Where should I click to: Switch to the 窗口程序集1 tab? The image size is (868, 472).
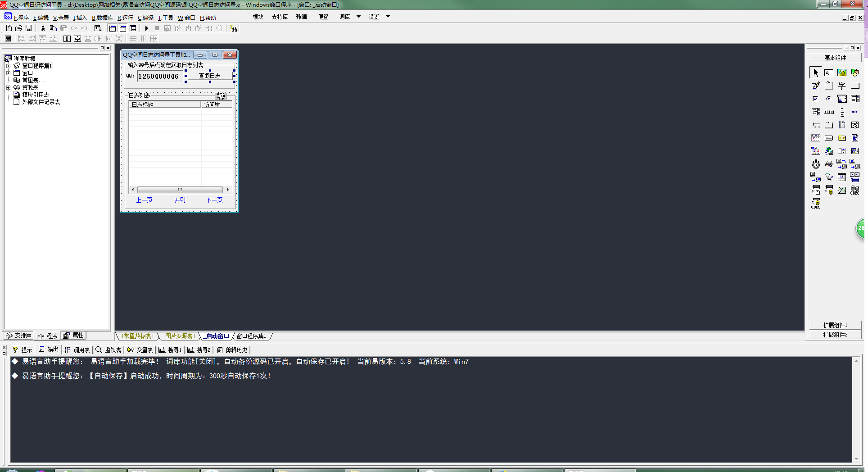[x=251, y=336]
